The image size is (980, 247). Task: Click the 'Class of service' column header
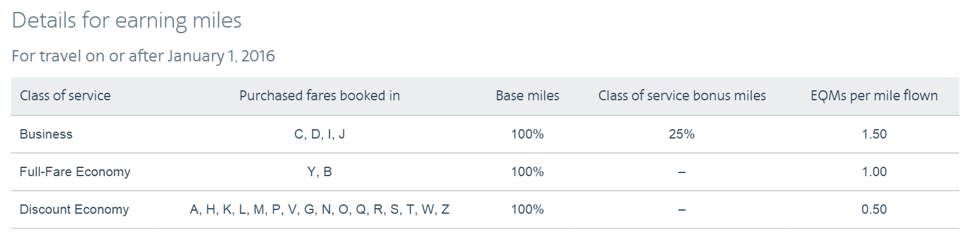pos(65,96)
